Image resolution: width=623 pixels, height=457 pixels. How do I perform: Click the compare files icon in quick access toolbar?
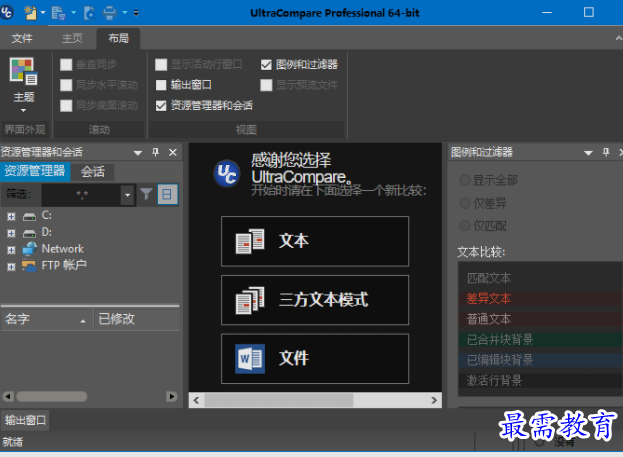coord(58,13)
